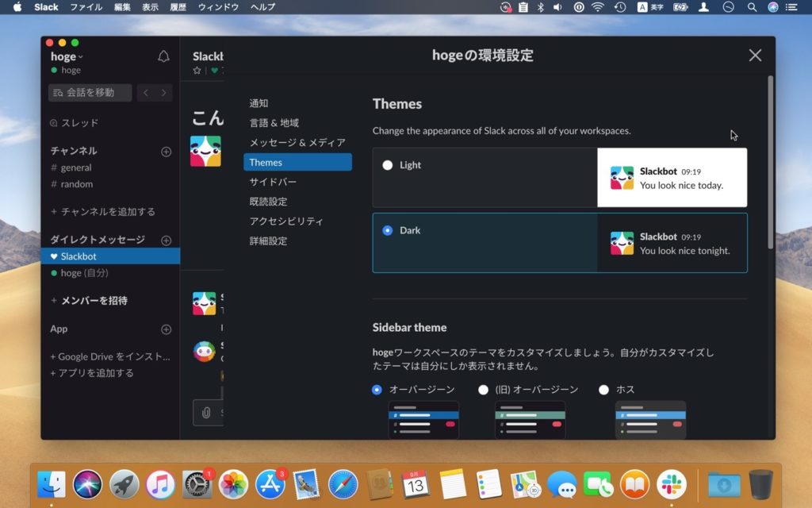Close the preferences dialog with X

[x=755, y=55]
